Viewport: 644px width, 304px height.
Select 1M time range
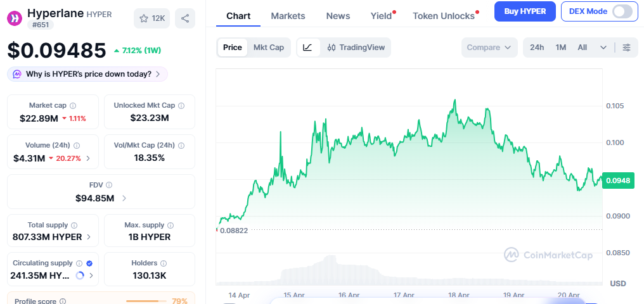560,47
